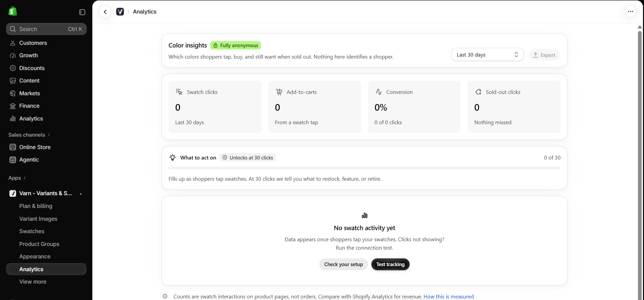The image size is (644, 300).
Task: Click the Add-to-carts metric card
Action: (x=315, y=107)
